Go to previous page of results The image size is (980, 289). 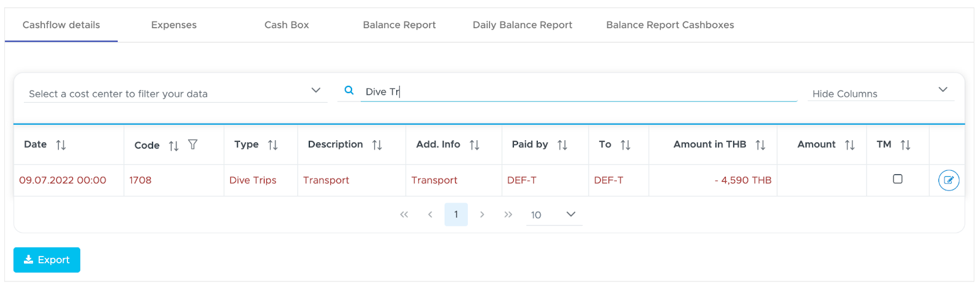[430, 214]
